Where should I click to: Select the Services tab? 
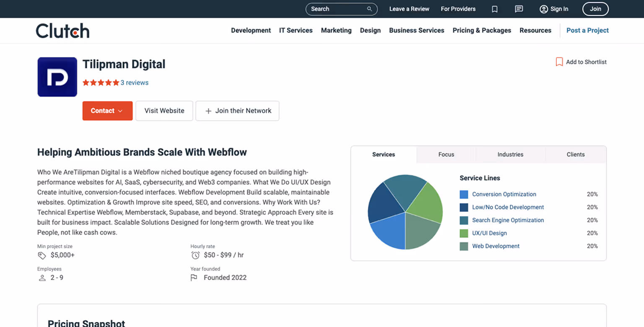pos(384,154)
